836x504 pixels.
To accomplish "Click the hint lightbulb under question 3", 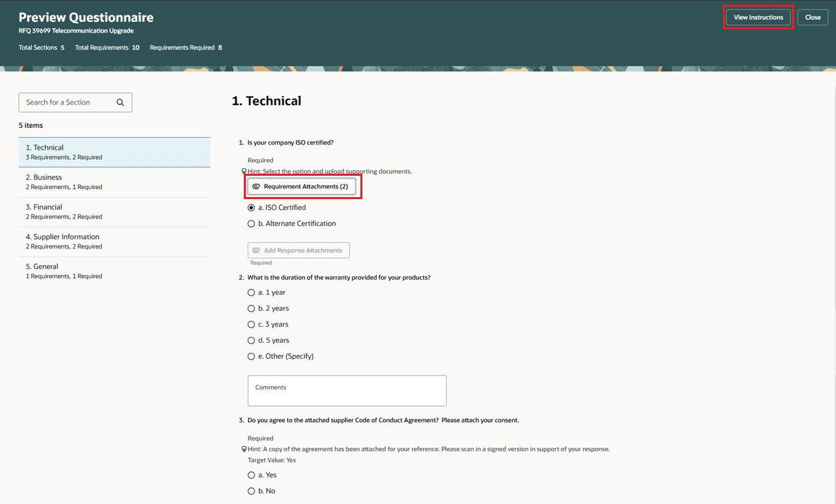I will (244, 449).
